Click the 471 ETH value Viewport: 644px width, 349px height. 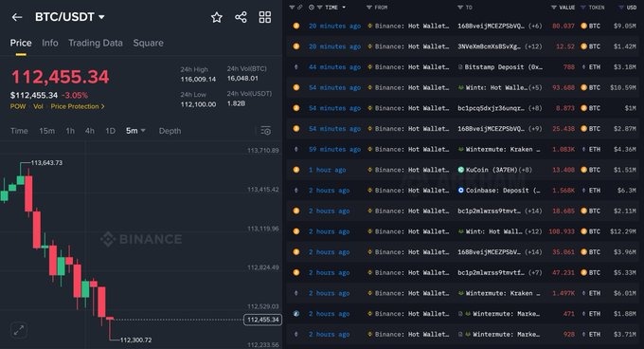569,314
